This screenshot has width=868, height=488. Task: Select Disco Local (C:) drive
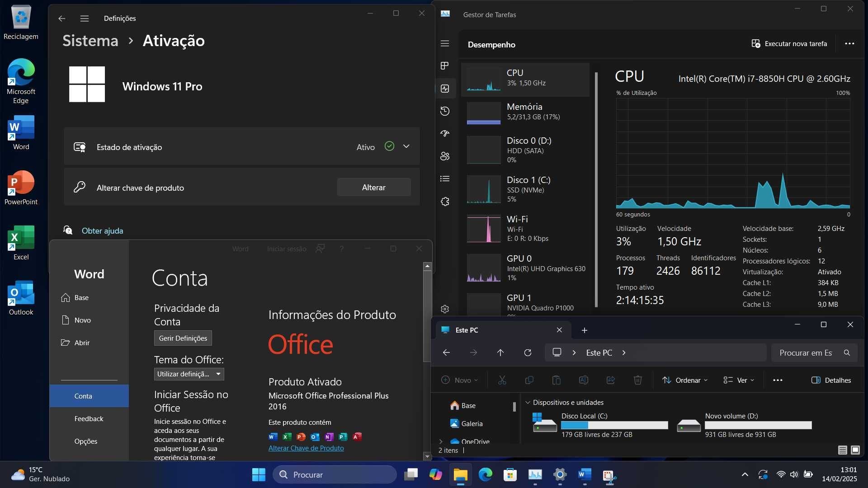coord(600,425)
